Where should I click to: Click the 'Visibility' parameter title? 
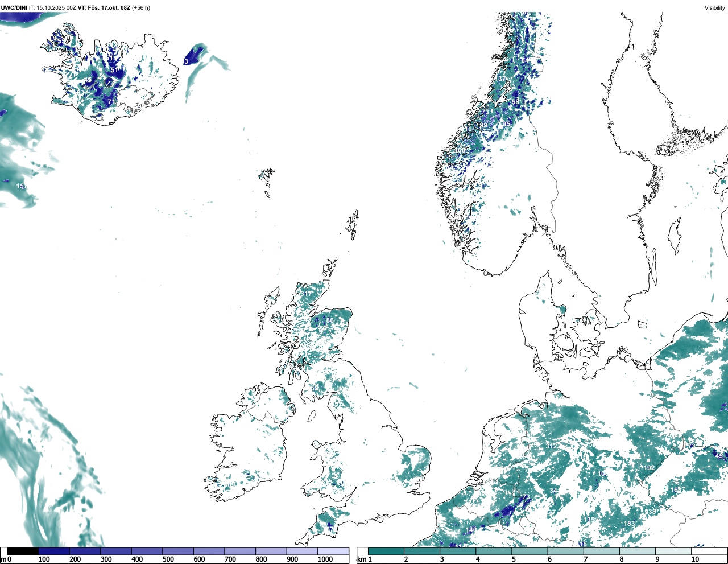click(x=715, y=8)
